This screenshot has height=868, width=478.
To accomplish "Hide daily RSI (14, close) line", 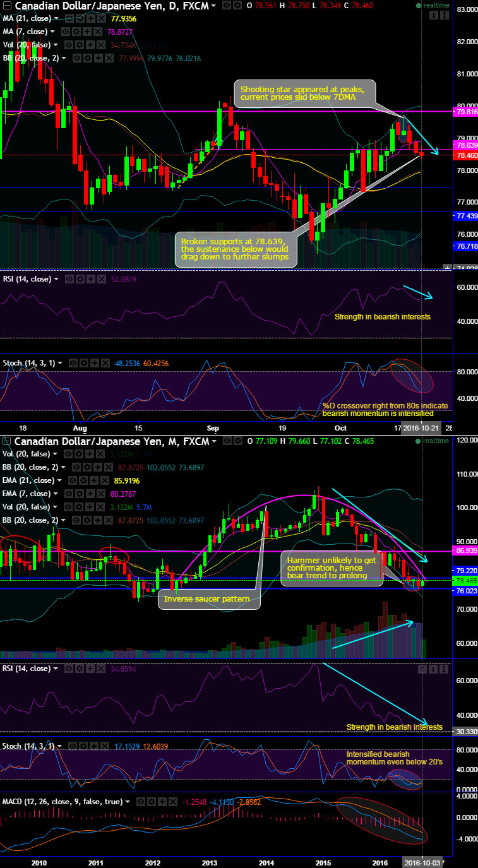I will coord(69,278).
